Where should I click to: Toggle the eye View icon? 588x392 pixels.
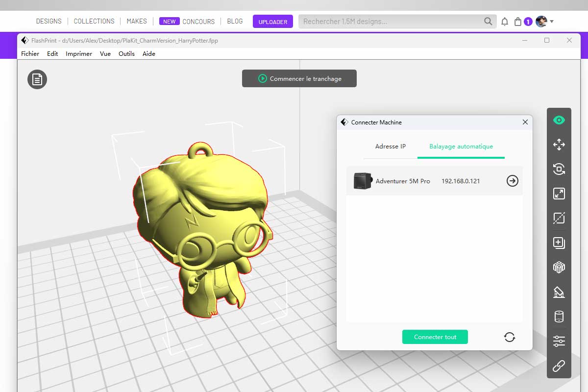pyautogui.click(x=559, y=120)
